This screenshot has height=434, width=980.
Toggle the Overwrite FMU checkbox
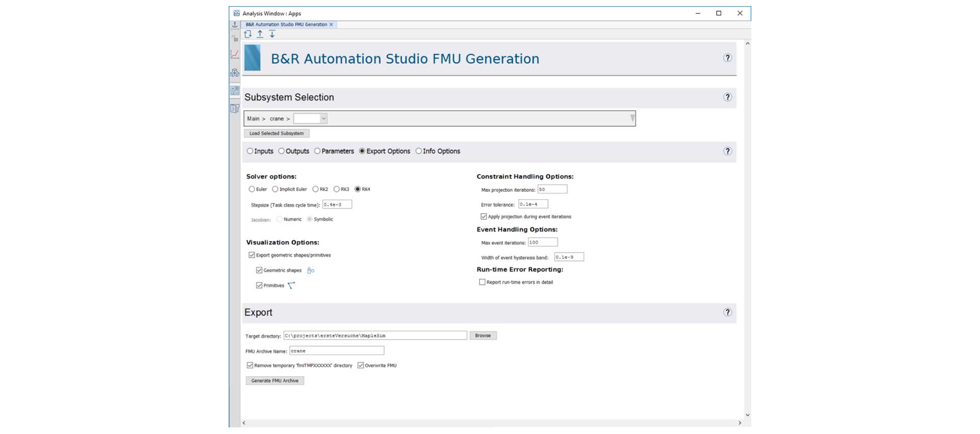point(361,366)
